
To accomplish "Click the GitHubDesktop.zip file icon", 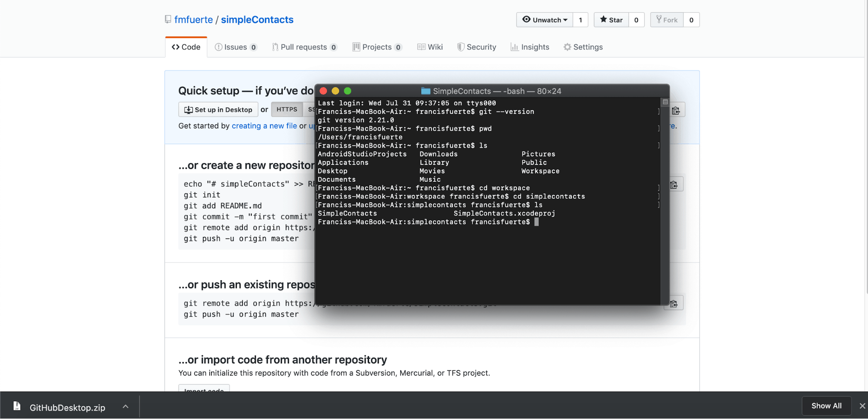I will [17, 406].
